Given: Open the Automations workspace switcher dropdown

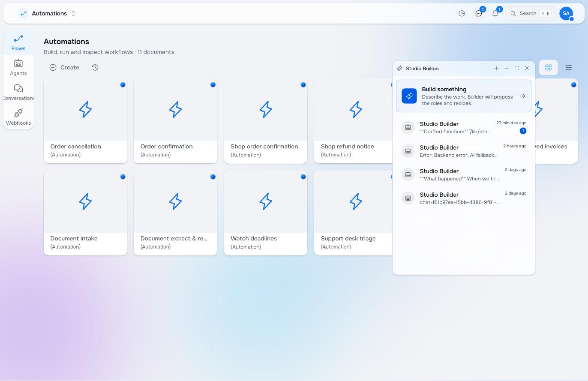Looking at the screenshot, I should click(48, 13).
